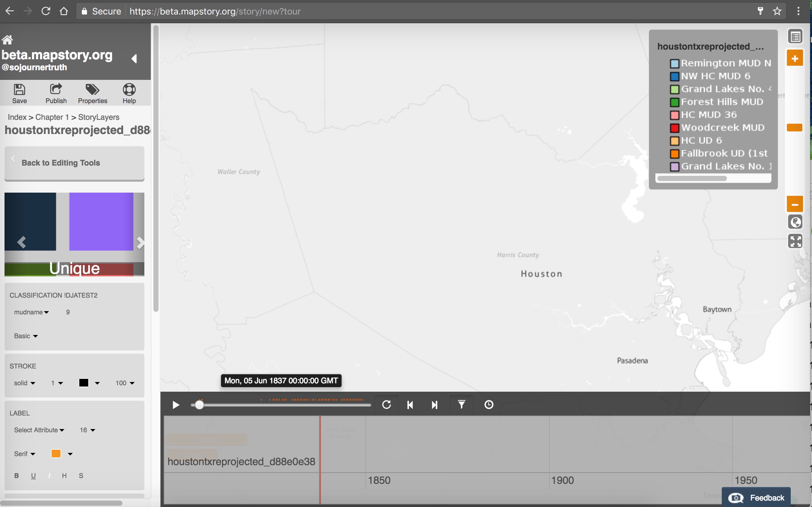Click the playback loop/repeat icon

(386, 405)
